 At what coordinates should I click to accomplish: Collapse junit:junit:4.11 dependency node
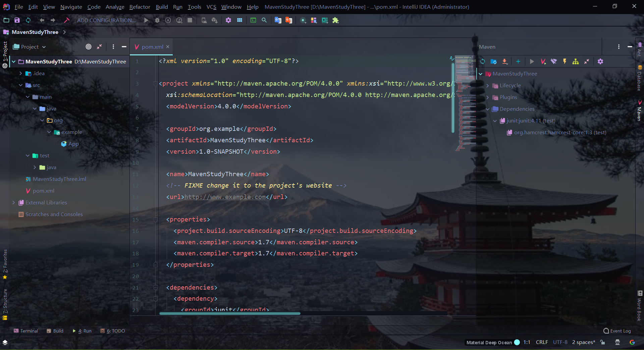point(495,121)
